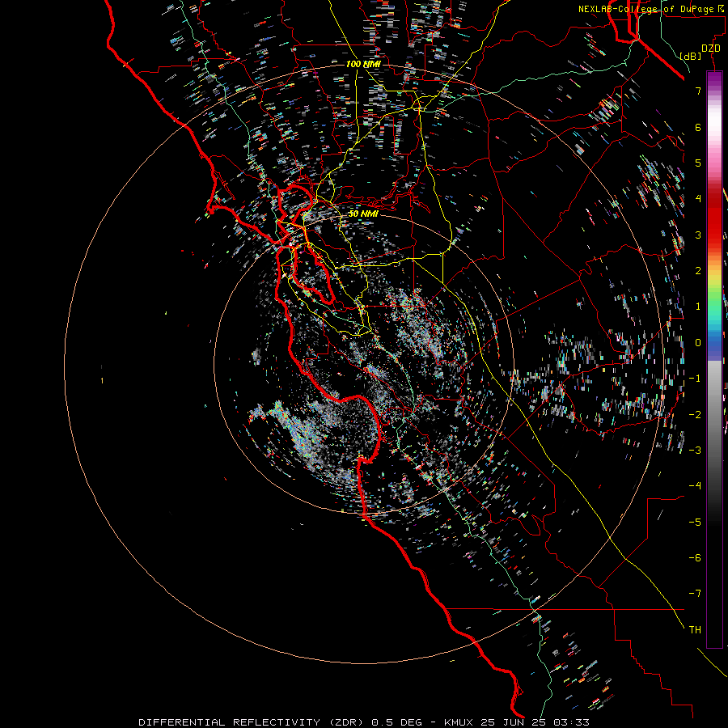Select the 0 value on color scale
This screenshot has width=728, height=728.
tap(698, 343)
